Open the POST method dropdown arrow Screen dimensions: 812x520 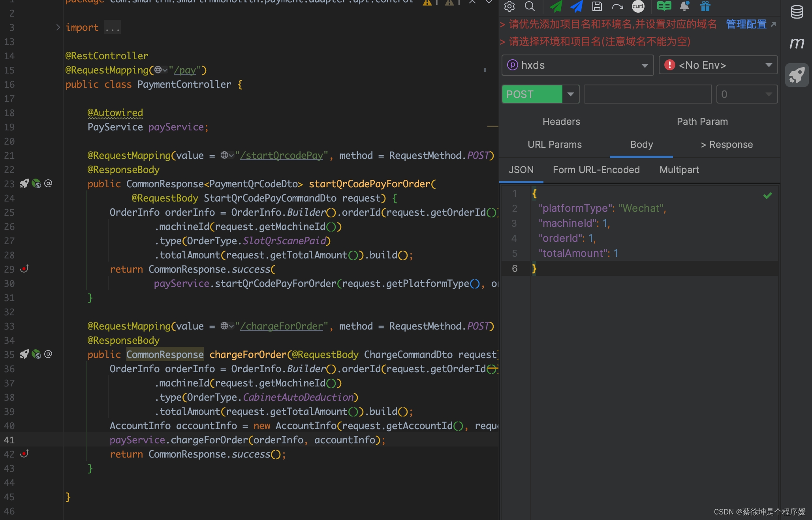tap(570, 94)
